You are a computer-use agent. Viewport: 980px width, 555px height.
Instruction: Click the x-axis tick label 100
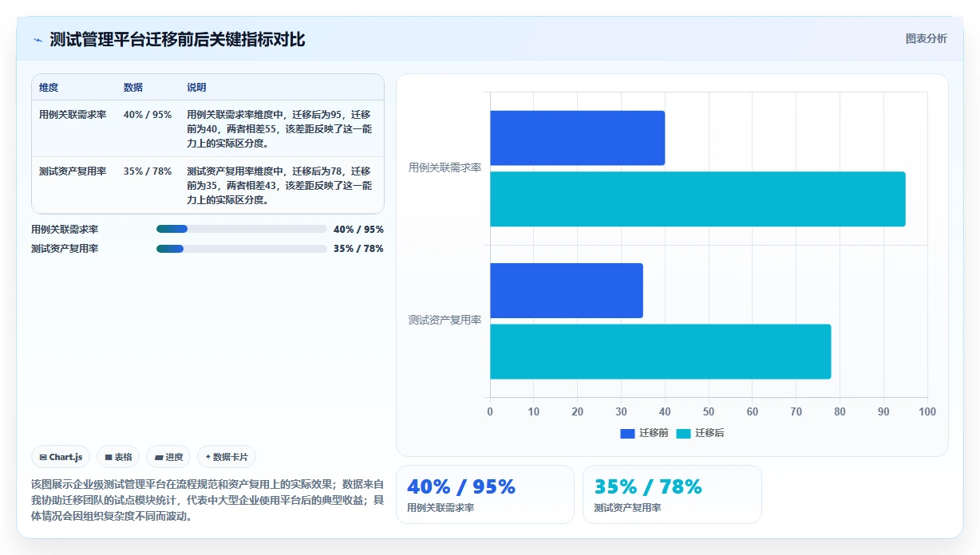coord(927,412)
